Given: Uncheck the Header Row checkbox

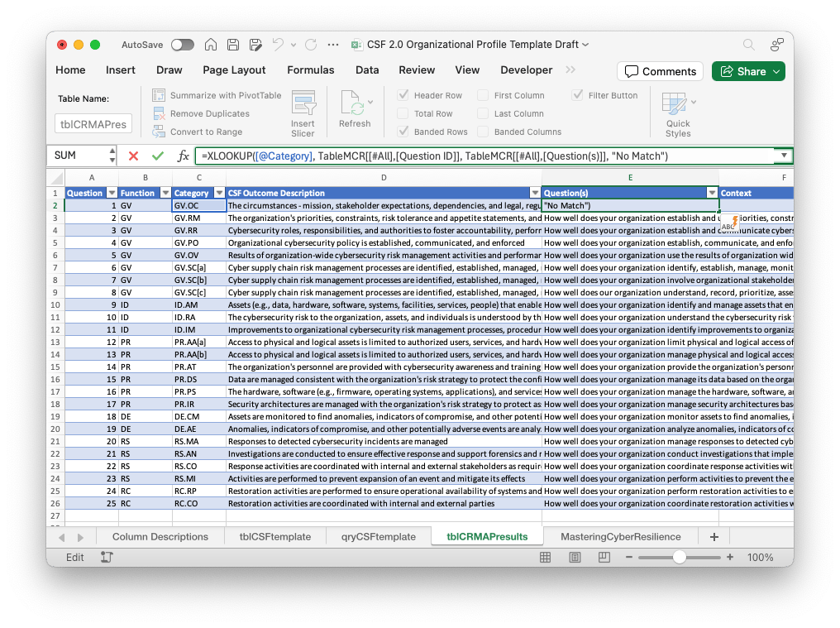Looking at the screenshot, I should [x=403, y=95].
